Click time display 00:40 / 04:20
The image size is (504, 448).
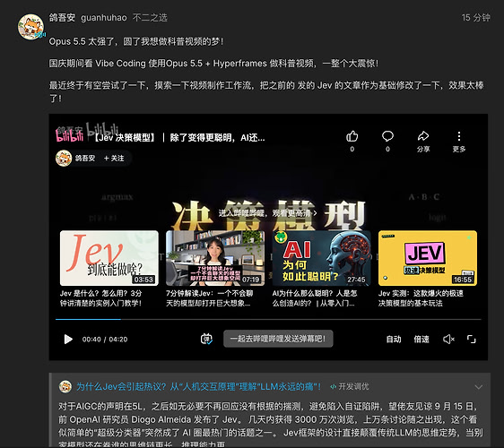pyautogui.click(x=105, y=339)
